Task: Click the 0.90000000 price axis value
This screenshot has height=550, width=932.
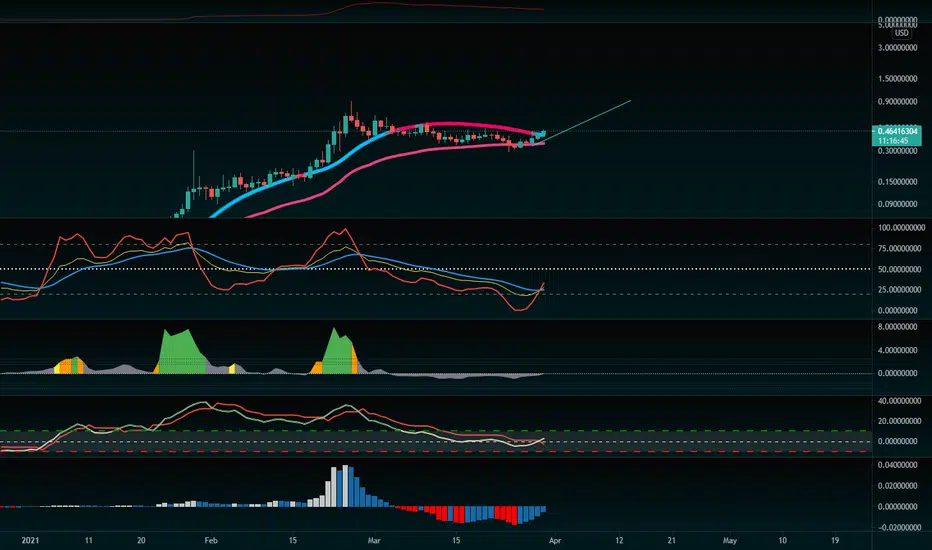Action: click(898, 102)
